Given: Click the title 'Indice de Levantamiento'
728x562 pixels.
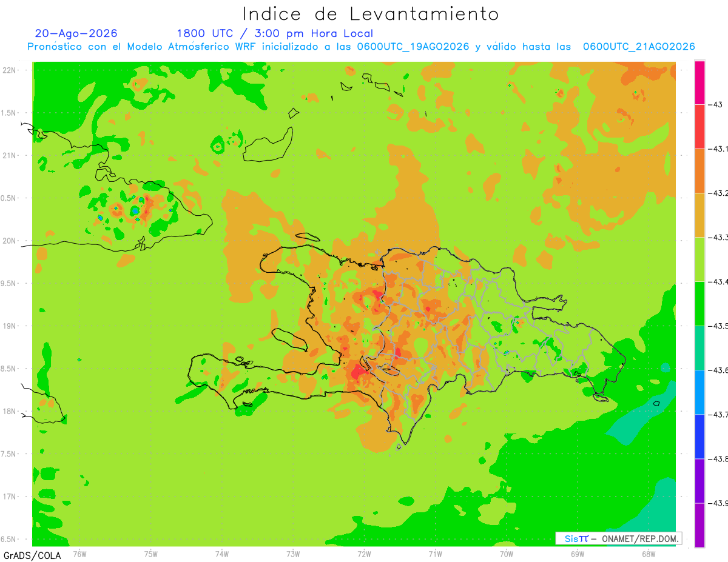Looking at the screenshot, I should (x=371, y=13).
